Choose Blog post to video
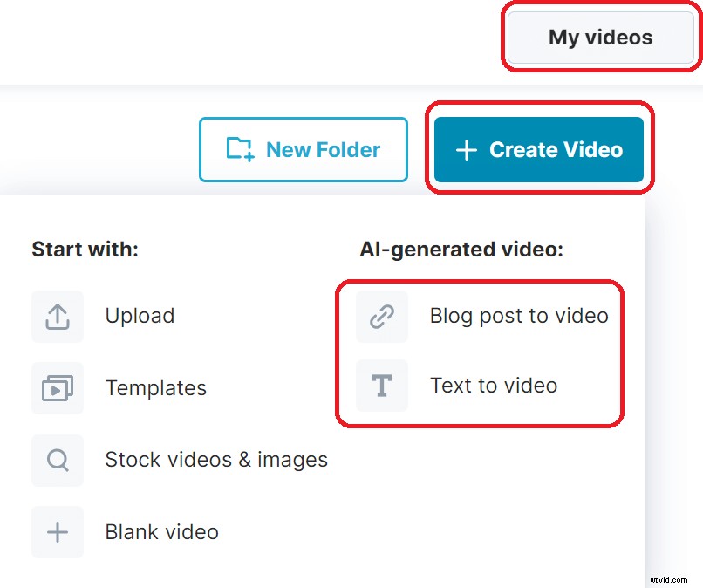The height and width of the screenshot is (588, 703). pos(519,316)
